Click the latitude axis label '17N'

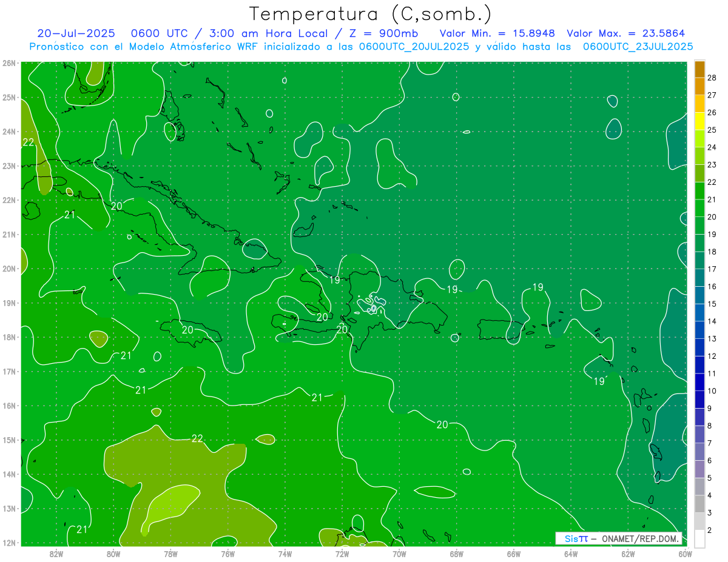coord(9,371)
